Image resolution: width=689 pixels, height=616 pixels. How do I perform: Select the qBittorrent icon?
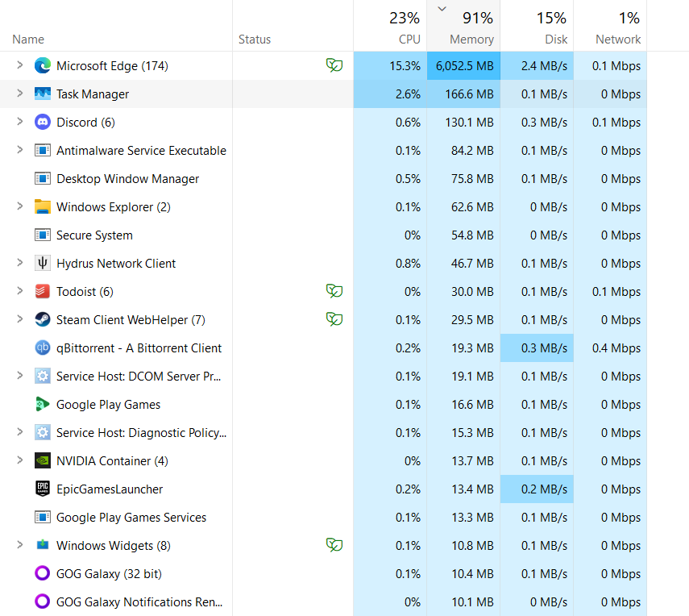tap(43, 348)
